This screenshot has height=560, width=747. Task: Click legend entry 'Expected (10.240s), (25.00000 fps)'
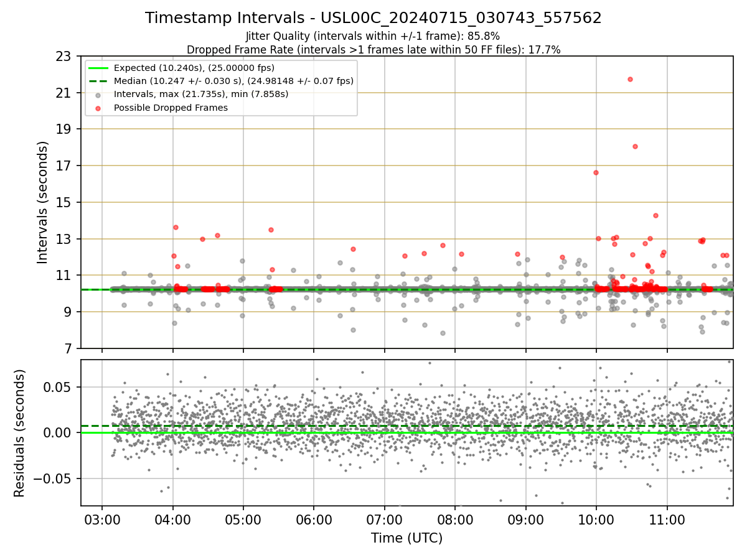[x=194, y=68]
